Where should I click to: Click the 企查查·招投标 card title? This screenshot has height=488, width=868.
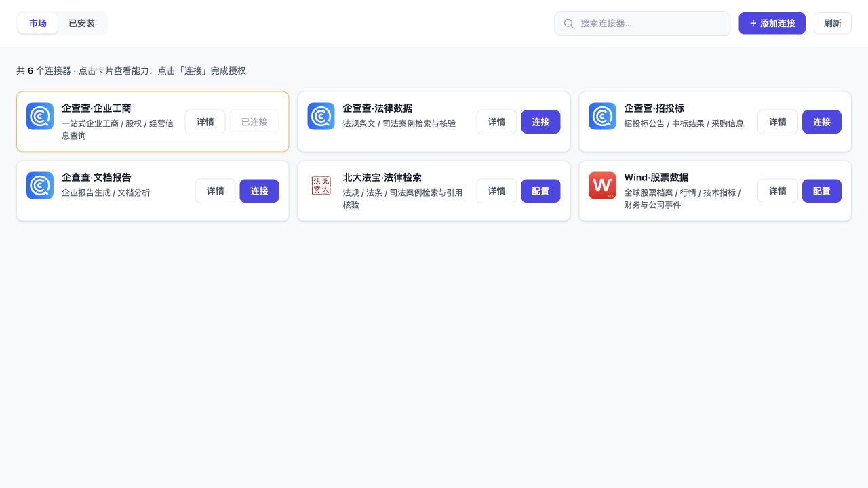coord(654,108)
